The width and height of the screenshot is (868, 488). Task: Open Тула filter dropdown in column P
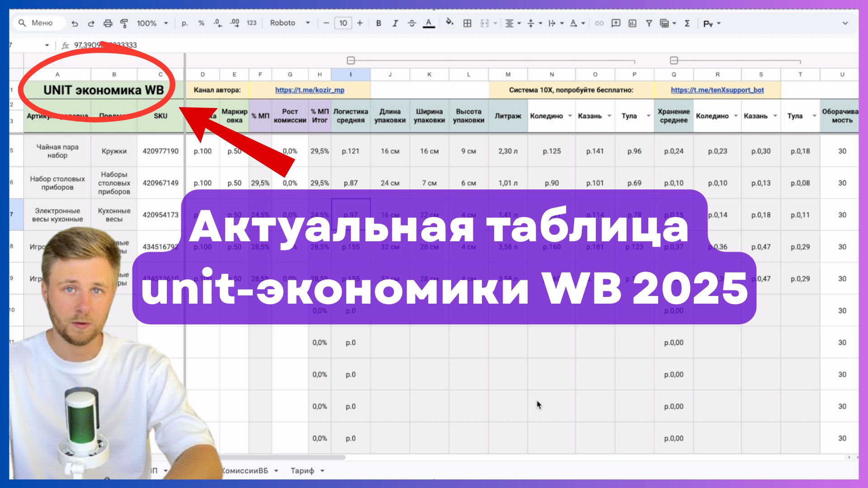[648, 116]
